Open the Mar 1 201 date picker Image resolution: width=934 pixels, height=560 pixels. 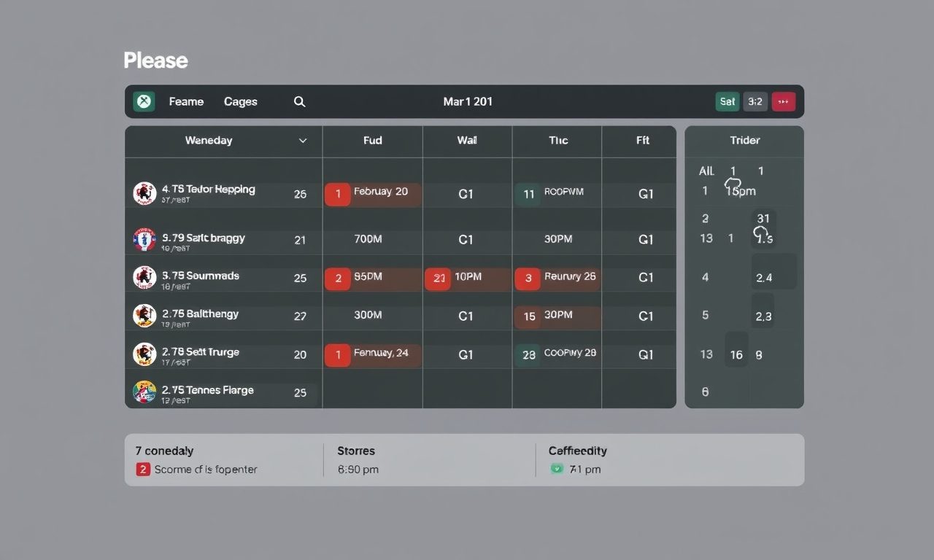point(467,101)
